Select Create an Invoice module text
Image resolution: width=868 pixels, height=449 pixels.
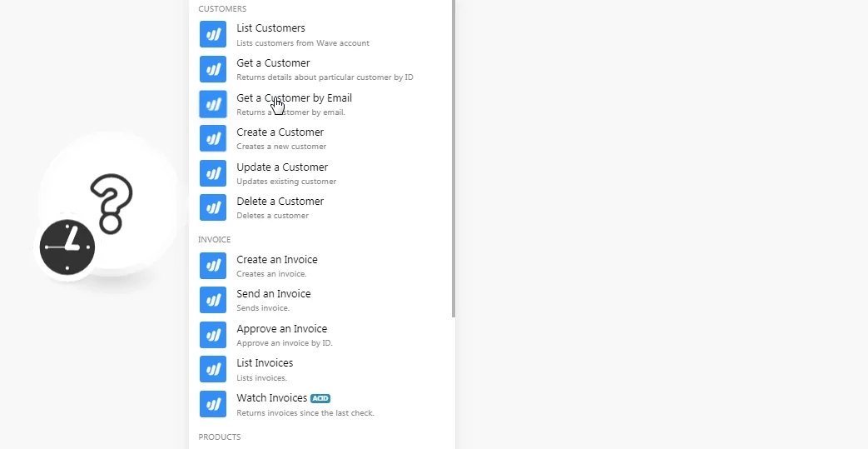pyautogui.click(x=277, y=260)
